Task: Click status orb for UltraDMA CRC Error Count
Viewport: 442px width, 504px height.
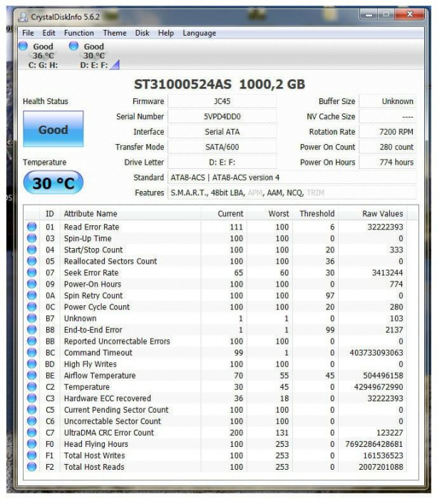Action: tap(32, 432)
